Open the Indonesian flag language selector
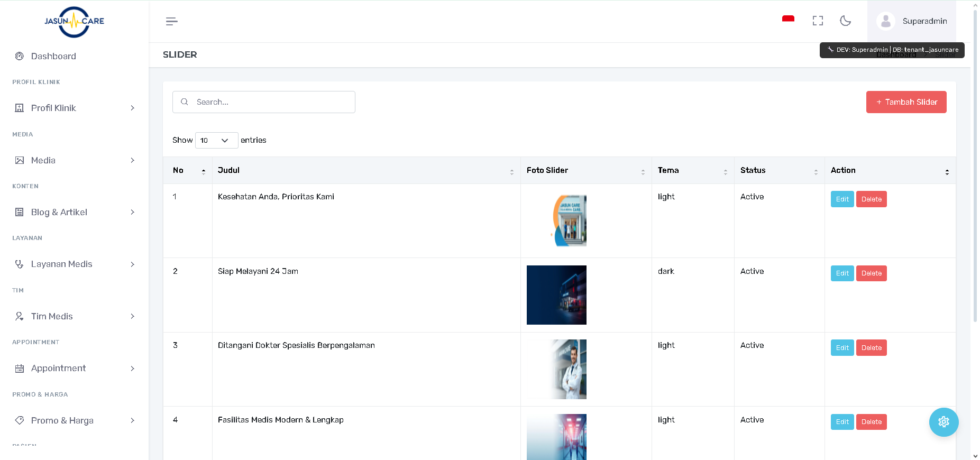The image size is (980, 460). point(788,21)
